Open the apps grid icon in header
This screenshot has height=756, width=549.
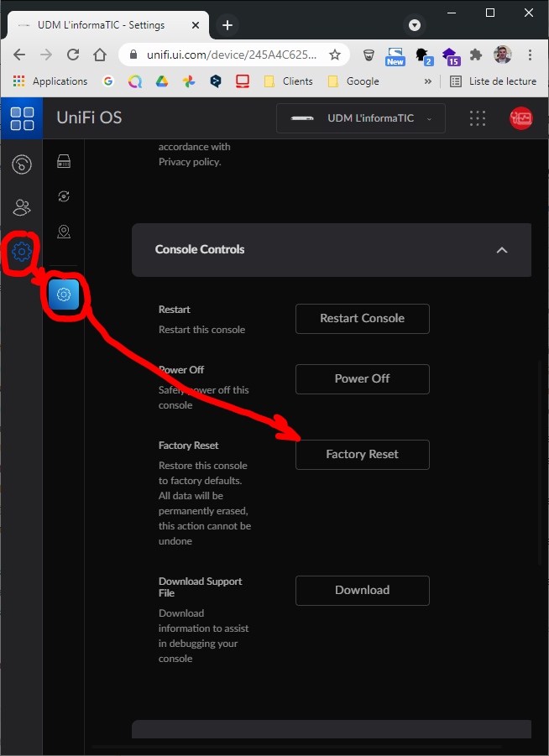coord(478,118)
